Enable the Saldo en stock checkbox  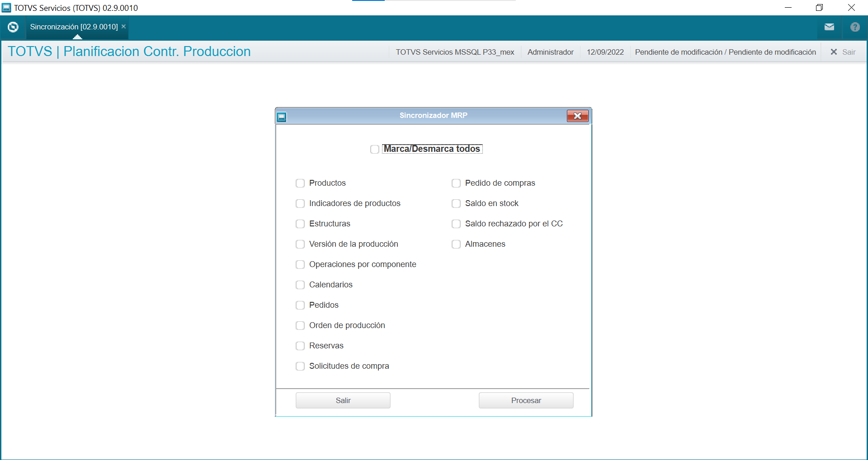[456, 203]
